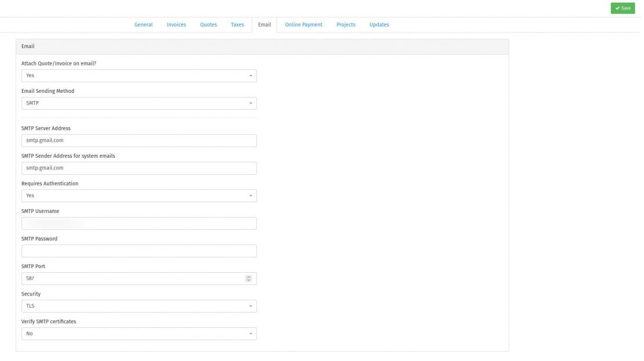Open the Requires Authentication dropdown
The width and height of the screenshot is (644, 361).
pos(139,195)
